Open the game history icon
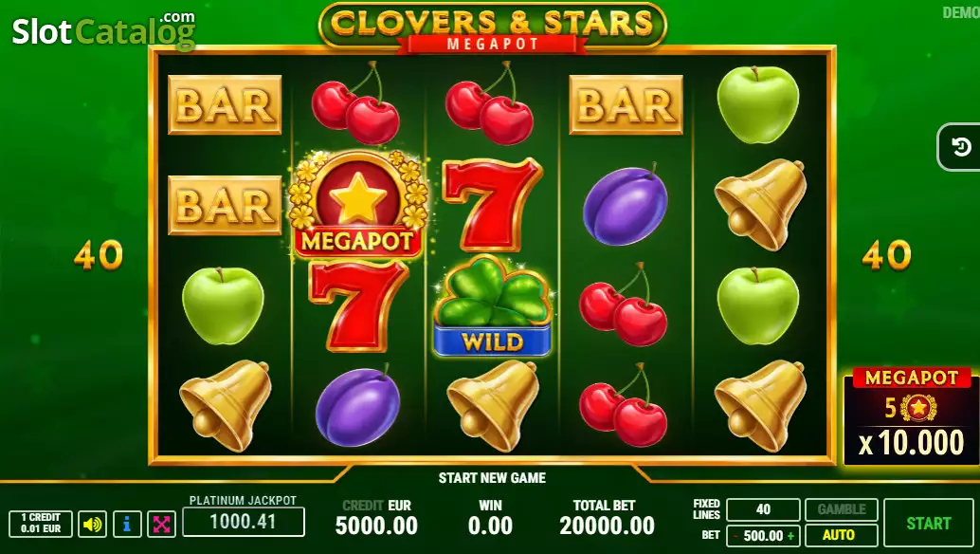The height and width of the screenshot is (554, 980). coord(961,147)
